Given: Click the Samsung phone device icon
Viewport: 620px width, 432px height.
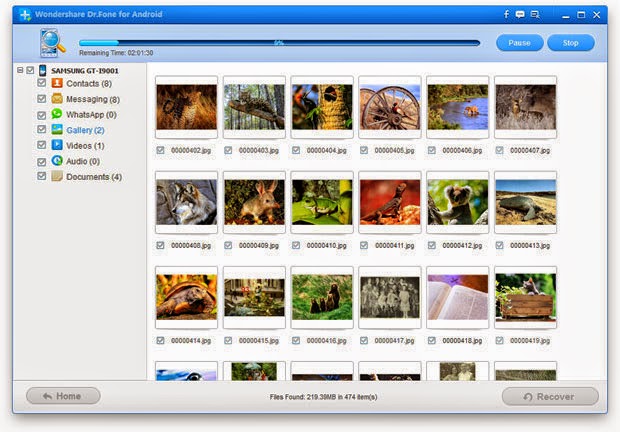Looking at the screenshot, I should pyautogui.click(x=42, y=71).
